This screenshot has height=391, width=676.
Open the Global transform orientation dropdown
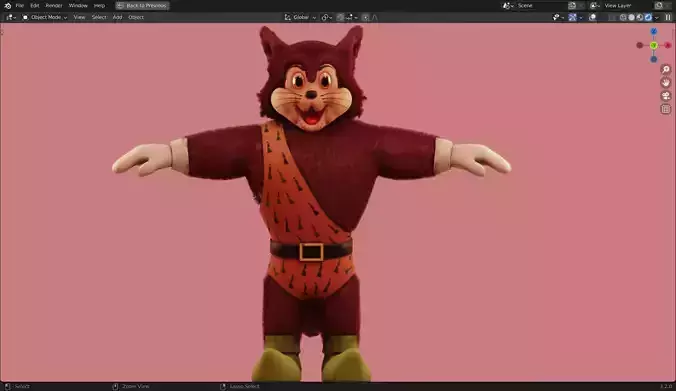coord(300,17)
